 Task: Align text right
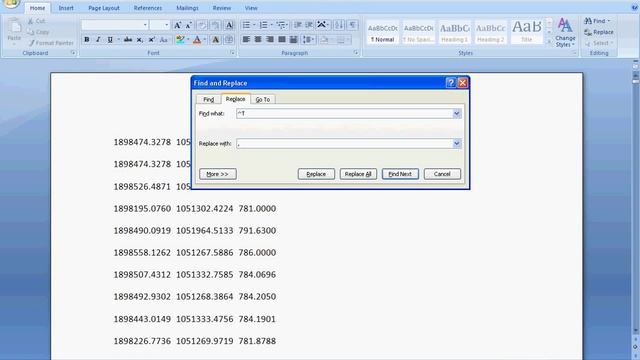click(270, 40)
